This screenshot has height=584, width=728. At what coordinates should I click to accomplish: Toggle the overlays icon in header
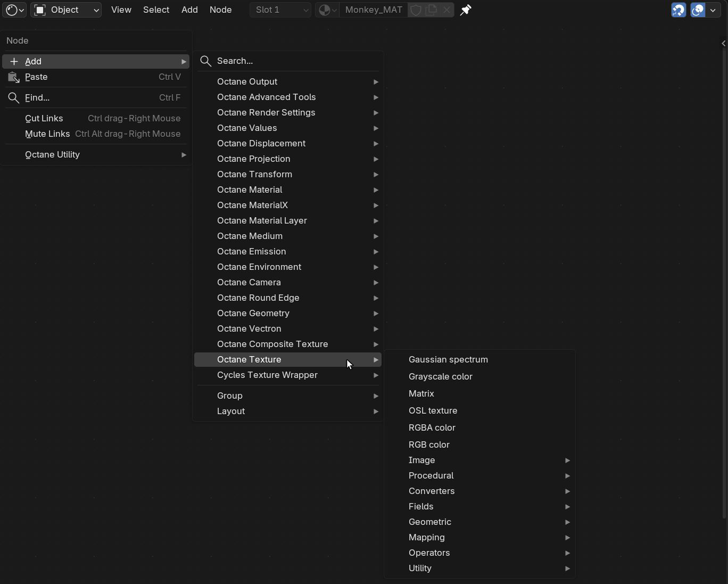(x=698, y=10)
